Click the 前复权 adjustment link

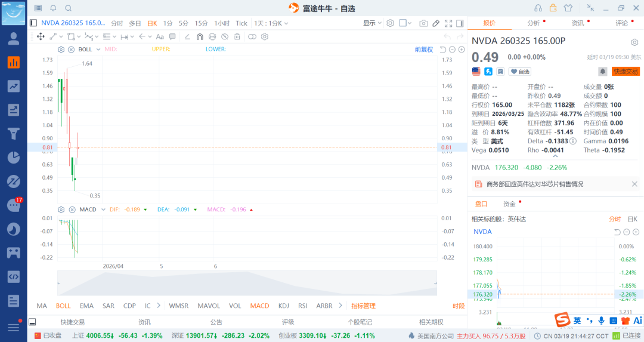point(424,50)
